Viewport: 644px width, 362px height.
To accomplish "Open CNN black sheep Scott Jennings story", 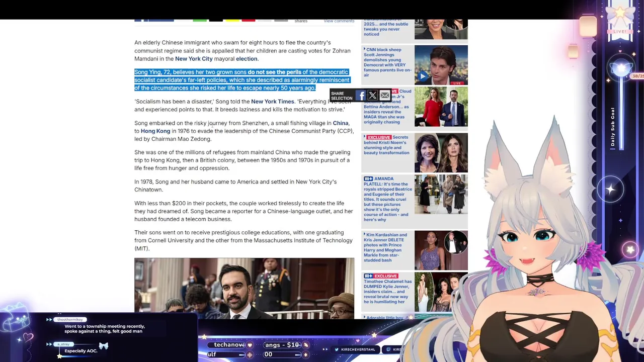I will tap(387, 63).
